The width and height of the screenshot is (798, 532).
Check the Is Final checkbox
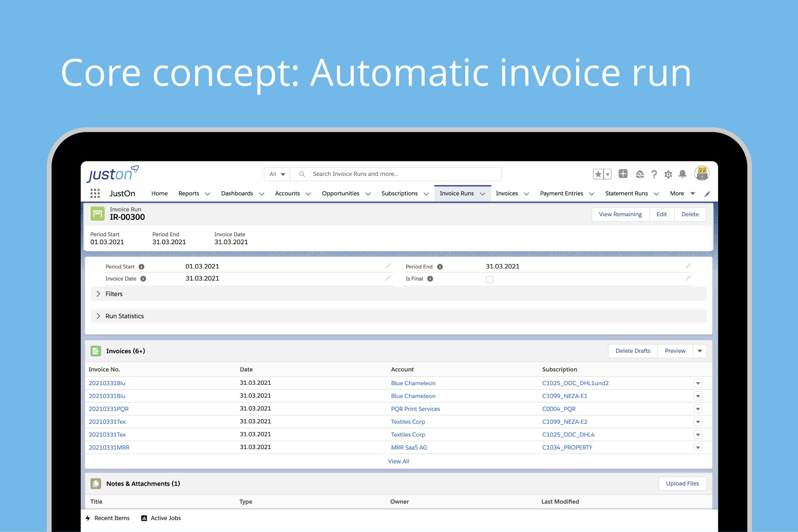(x=490, y=279)
